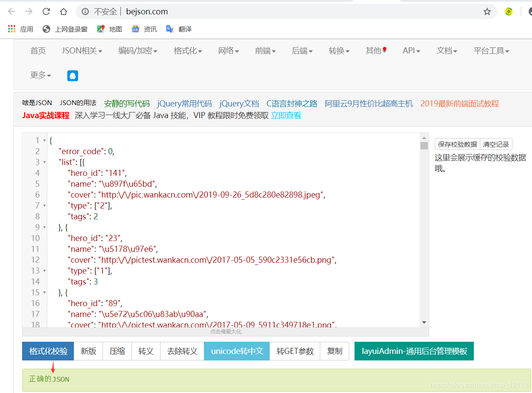Expand the 前端 dropdown menu

(x=266, y=51)
